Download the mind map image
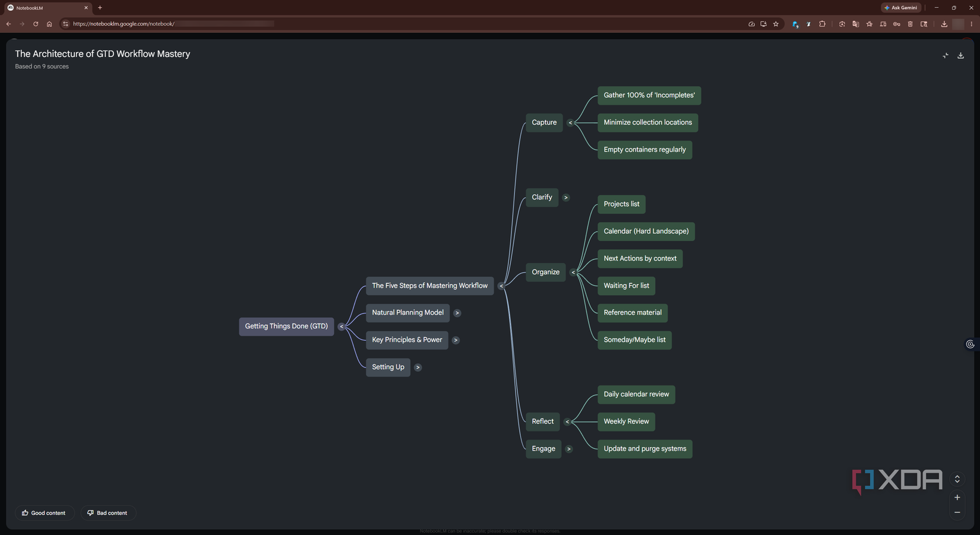The image size is (980, 535). coord(960,55)
